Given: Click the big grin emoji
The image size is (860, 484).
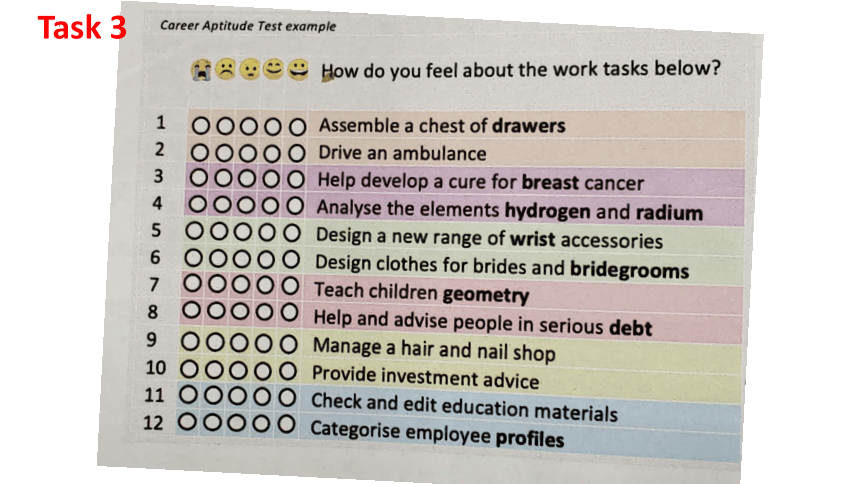Looking at the screenshot, I should tap(298, 69).
